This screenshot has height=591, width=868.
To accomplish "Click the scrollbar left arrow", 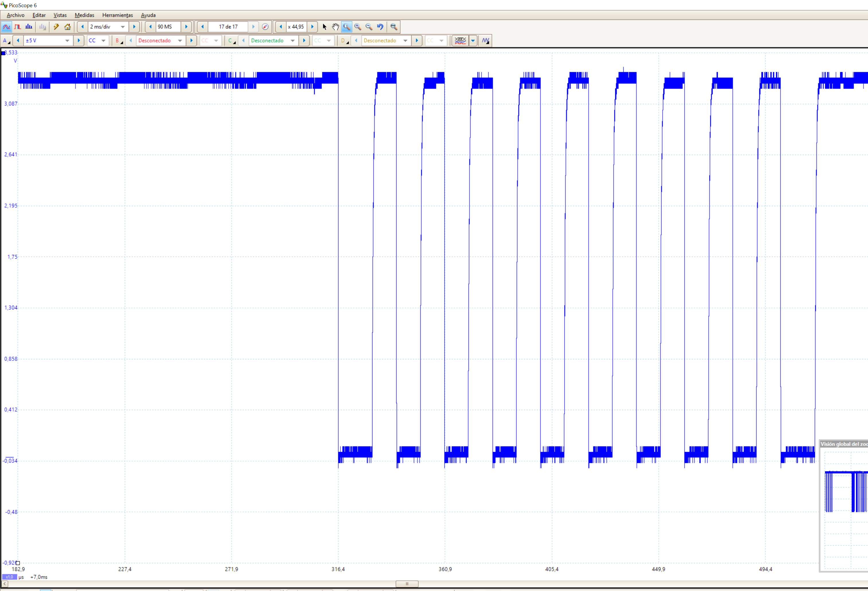I will [5, 584].
